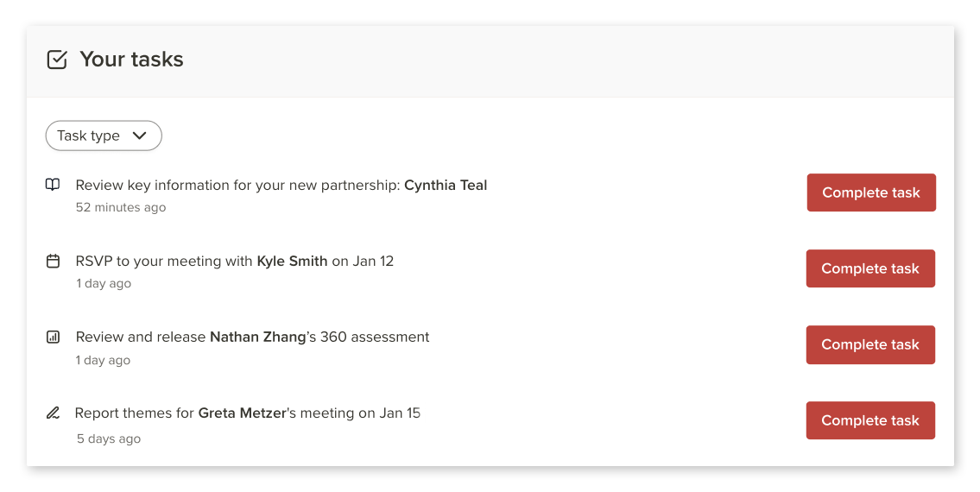Open the Kyle Smith name link
The image size is (980, 492).
(x=292, y=261)
